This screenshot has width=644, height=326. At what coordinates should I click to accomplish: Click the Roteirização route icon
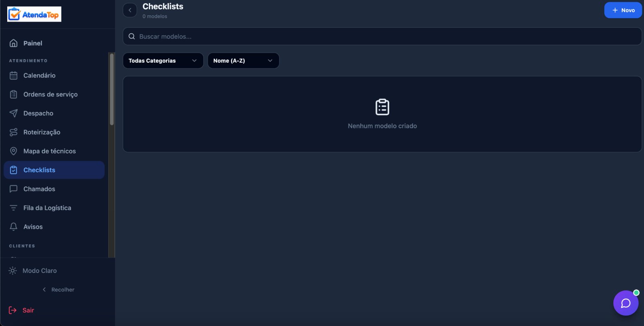[x=14, y=132]
